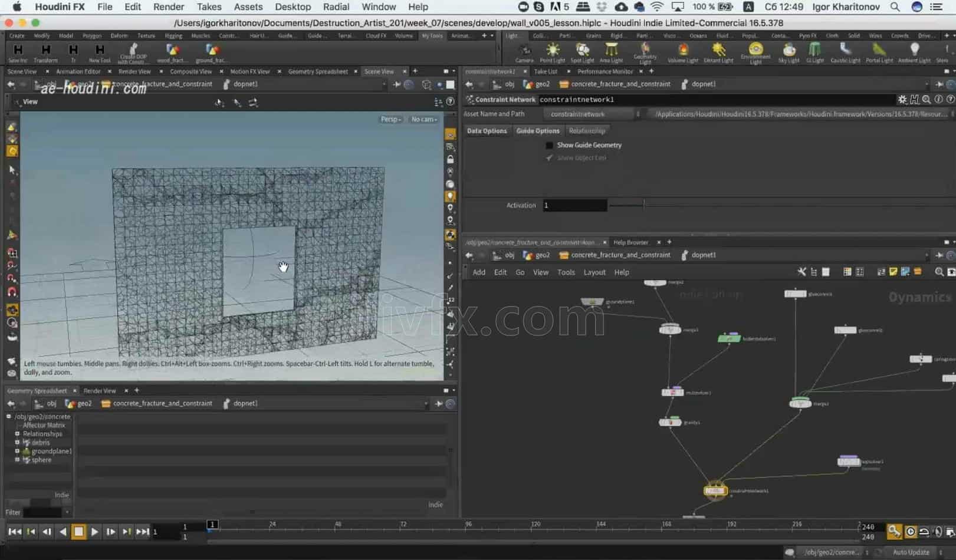This screenshot has height=560, width=956.
Task: Add a Camera from the shelf
Action: [524, 52]
